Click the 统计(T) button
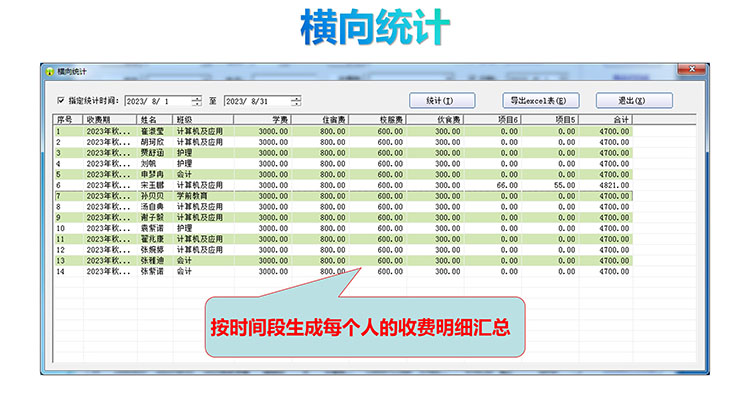Screen dimensions: 750x403 click(x=442, y=100)
